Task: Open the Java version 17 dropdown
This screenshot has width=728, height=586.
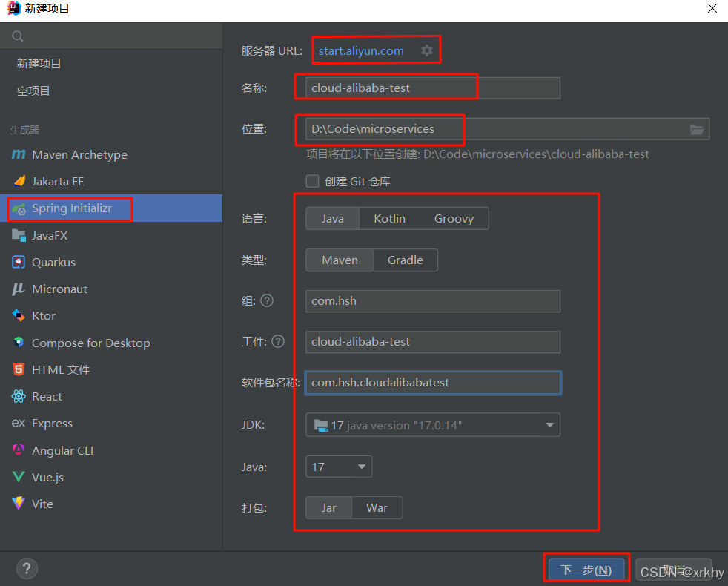Action: click(339, 467)
